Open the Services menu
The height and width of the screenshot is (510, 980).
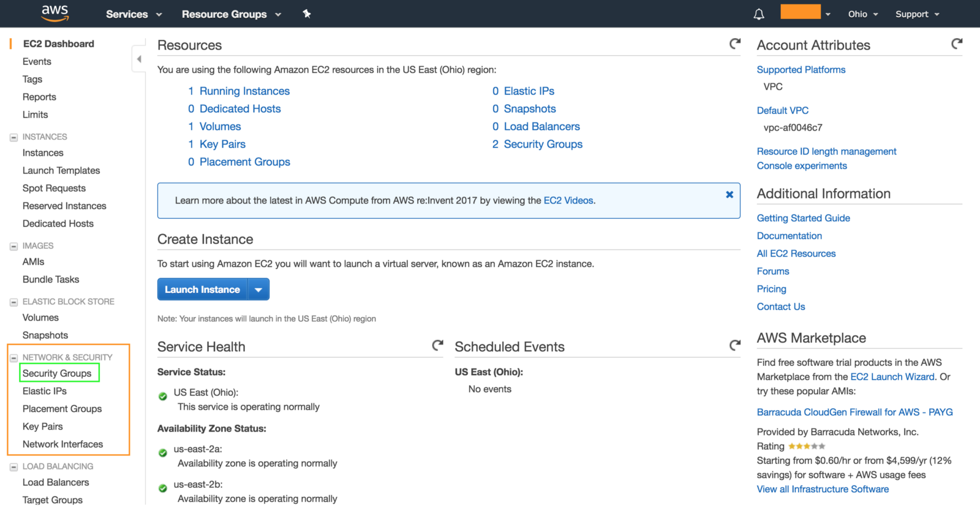(134, 14)
